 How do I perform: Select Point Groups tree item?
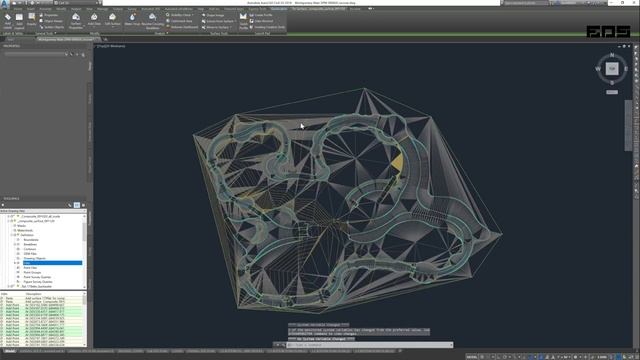[x=32, y=272]
